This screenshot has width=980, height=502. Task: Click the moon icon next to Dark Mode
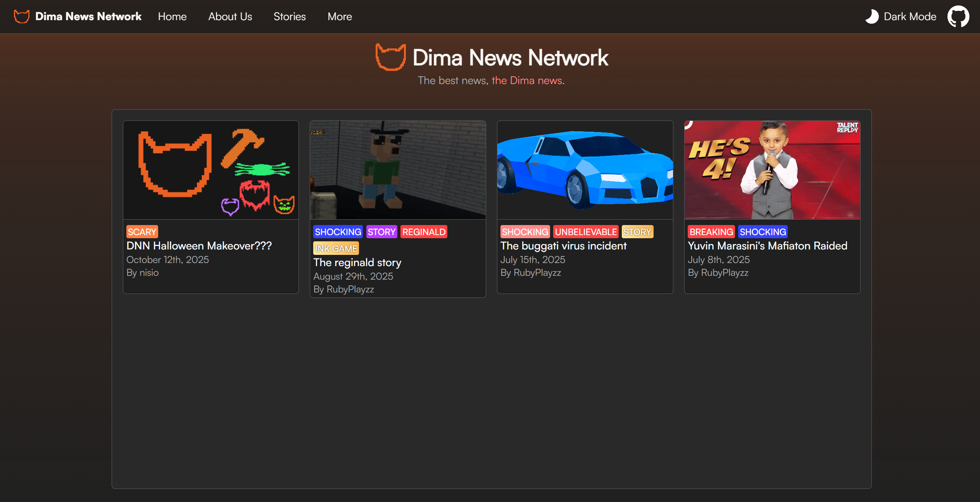coord(872,16)
